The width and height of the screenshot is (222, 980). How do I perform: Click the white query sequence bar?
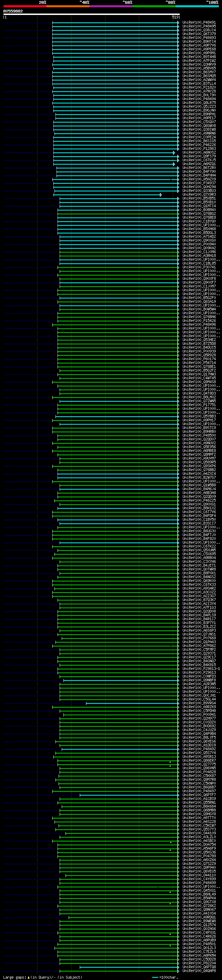(91, 15)
